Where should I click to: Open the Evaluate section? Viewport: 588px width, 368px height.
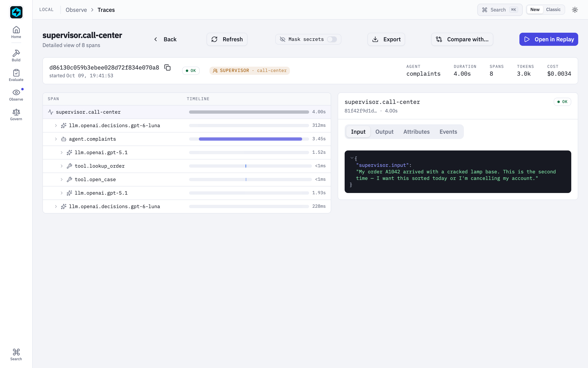(16, 75)
